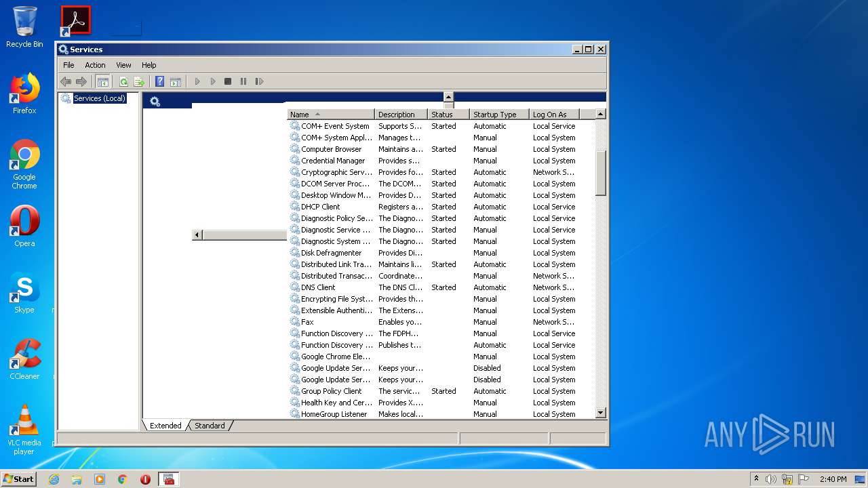
Task: Switch to the Standard tab
Action: click(x=210, y=426)
